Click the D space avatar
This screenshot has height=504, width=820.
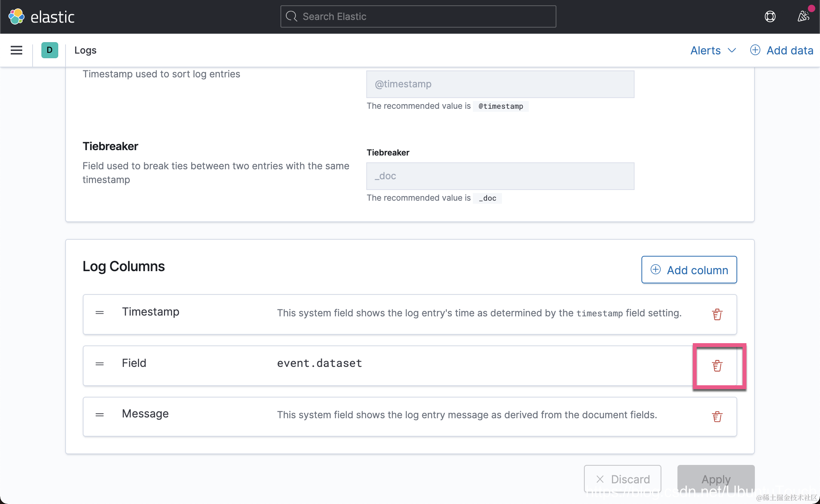pyautogui.click(x=49, y=50)
